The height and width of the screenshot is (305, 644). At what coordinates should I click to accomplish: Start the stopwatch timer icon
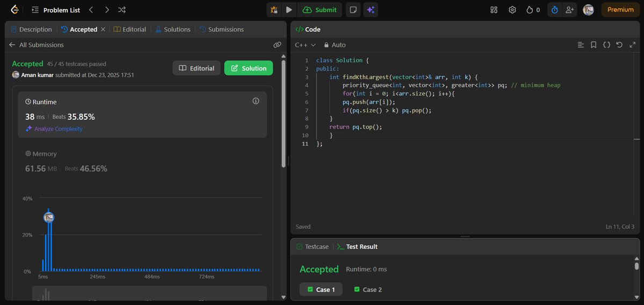[555, 10]
